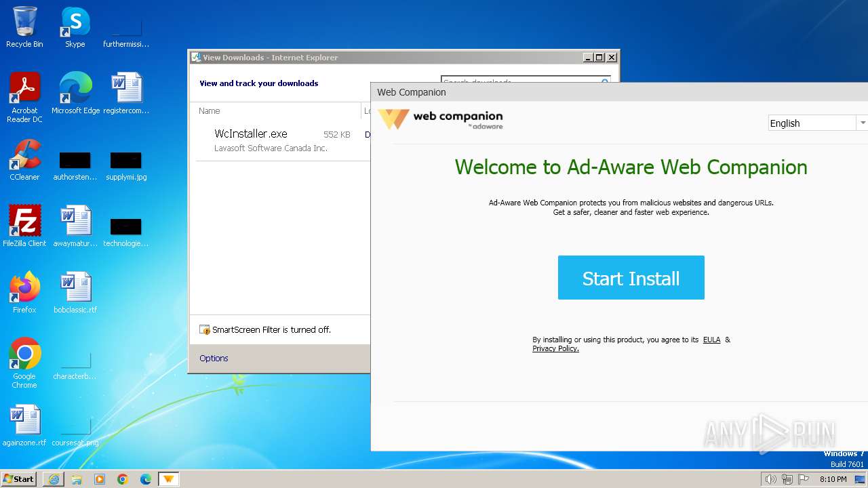Open Firefox desktop shortcut

point(24,293)
